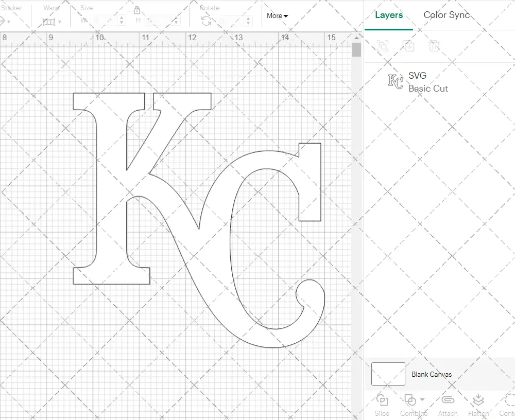Image resolution: width=515 pixels, height=420 pixels.
Task: Click the Group layers icon
Action: [x=383, y=46]
